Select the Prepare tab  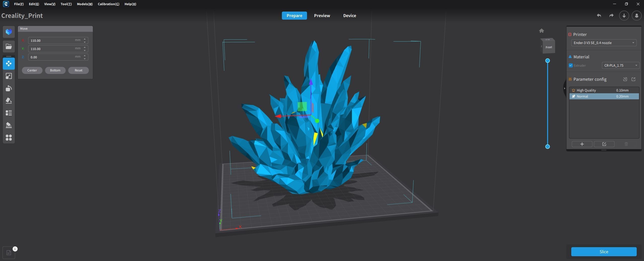point(294,16)
